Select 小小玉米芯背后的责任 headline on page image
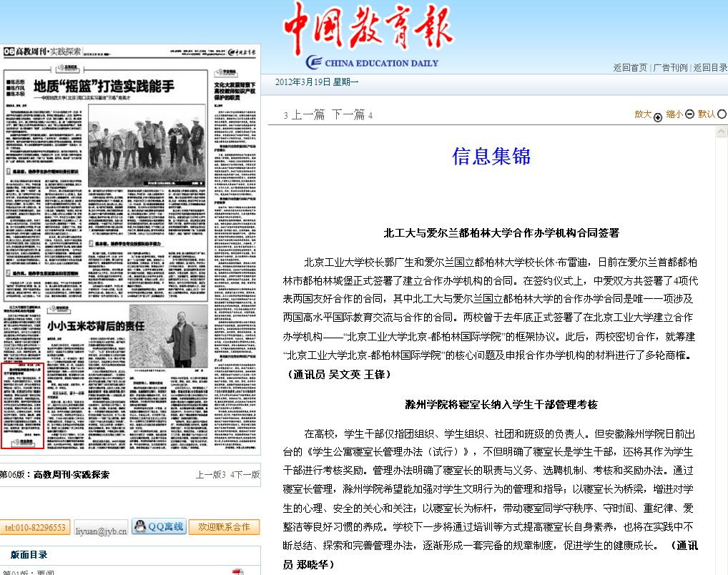The height and width of the screenshot is (575, 728). [x=96, y=326]
